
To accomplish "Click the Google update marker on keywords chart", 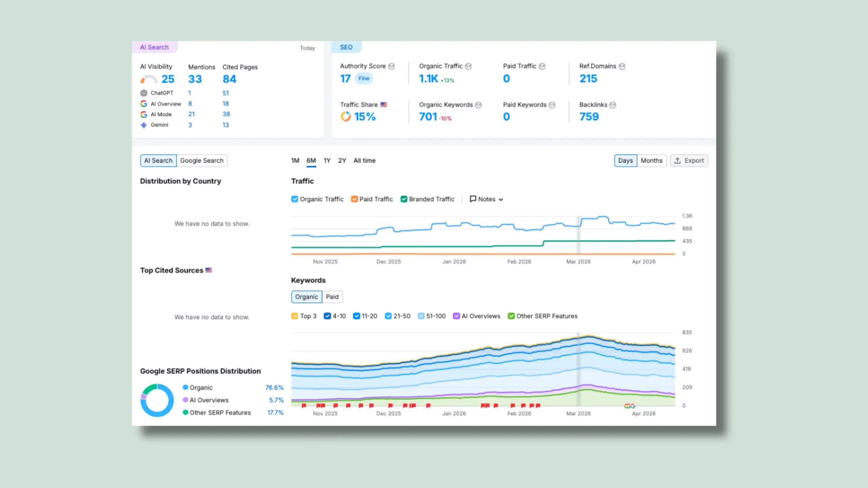I will 630,406.
